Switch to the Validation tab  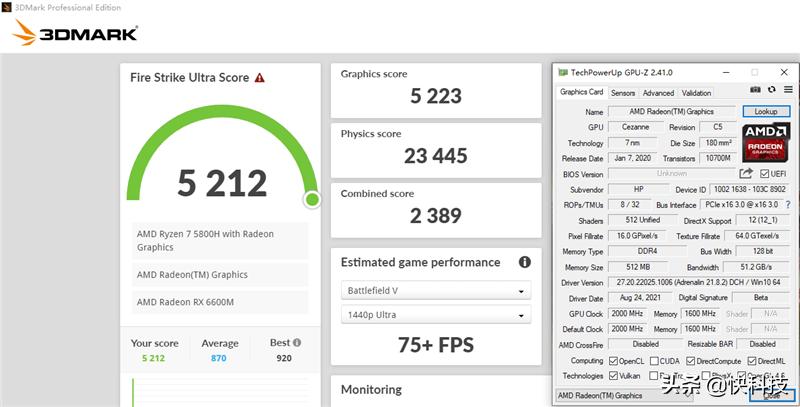pos(696,93)
